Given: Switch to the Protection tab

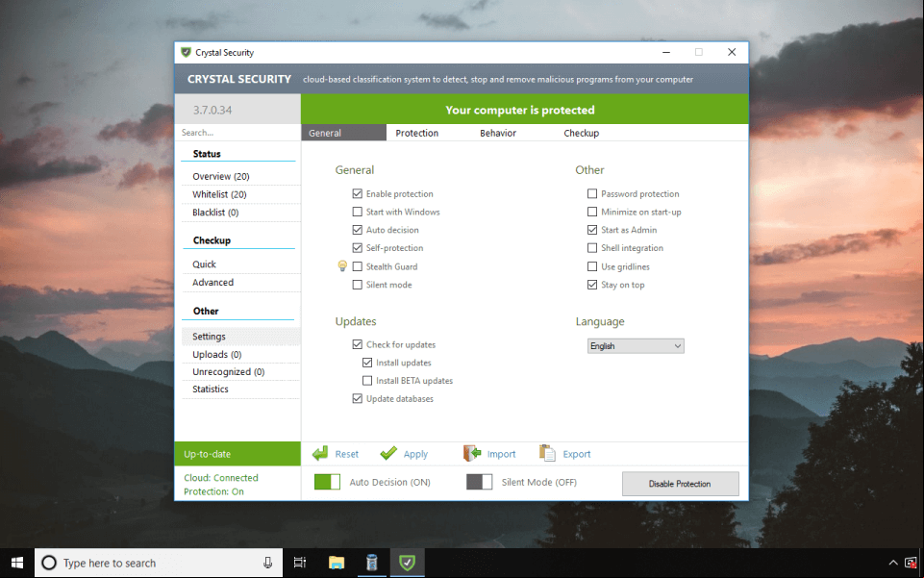Looking at the screenshot, I should point(416,133).
